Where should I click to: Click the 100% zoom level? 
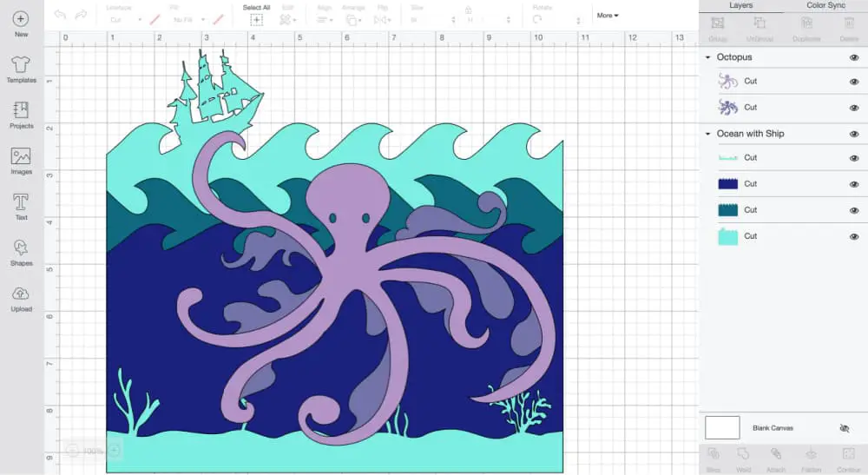click(x=93, y=451)
